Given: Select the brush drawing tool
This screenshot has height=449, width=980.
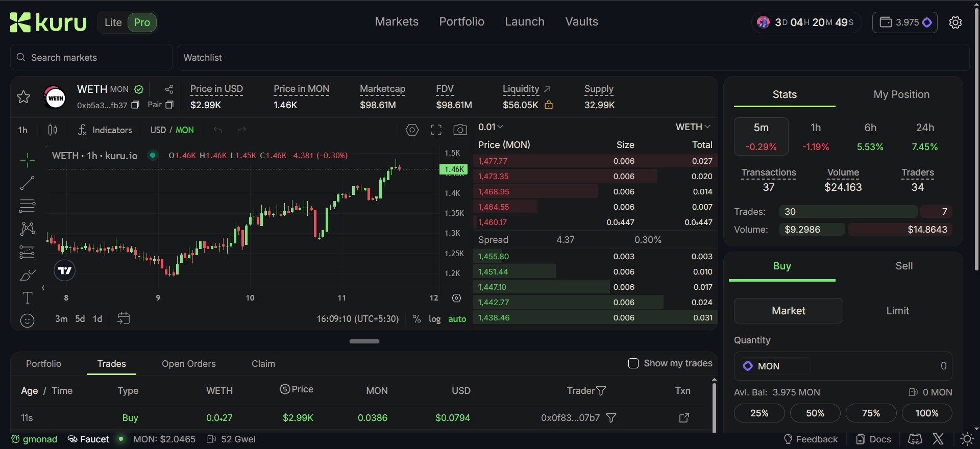Looking at the screenshot, I should point(27,275).
